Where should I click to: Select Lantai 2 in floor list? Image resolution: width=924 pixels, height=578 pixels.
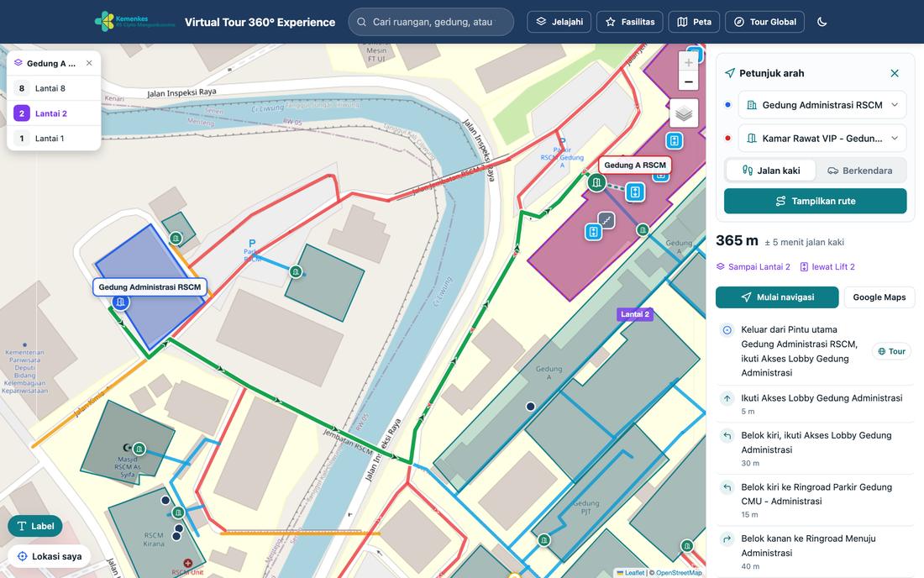click(54, 113)
